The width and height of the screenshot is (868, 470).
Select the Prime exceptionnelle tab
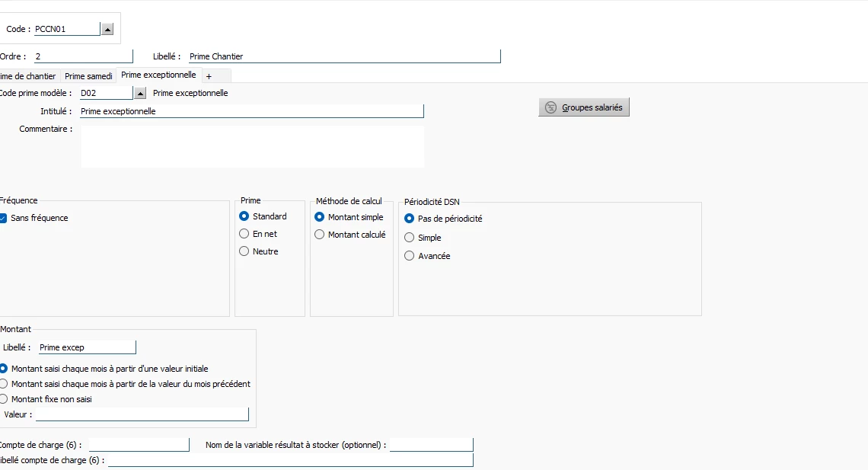click(x=158, y=75)
